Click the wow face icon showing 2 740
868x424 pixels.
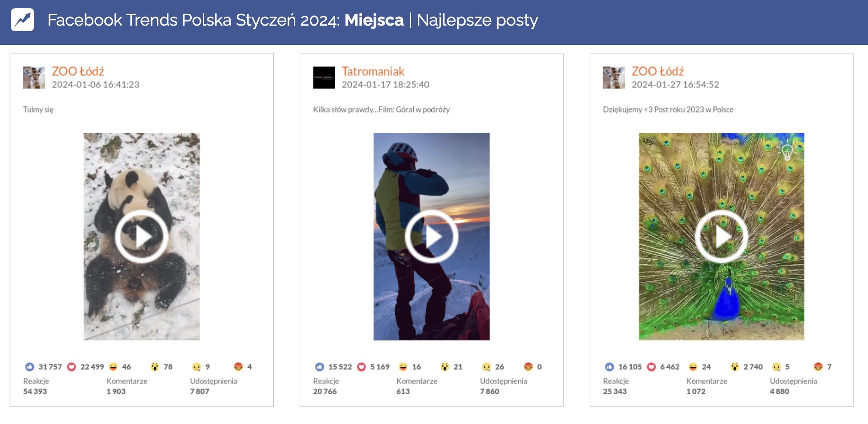(735, 367)
